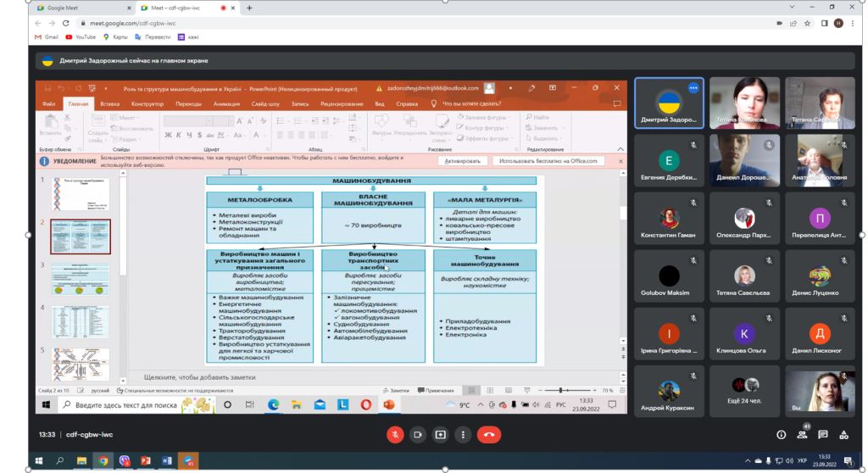Select slide 3 thumbnail
The height and width of the screenshot is (473, 868).
(81, 279)
